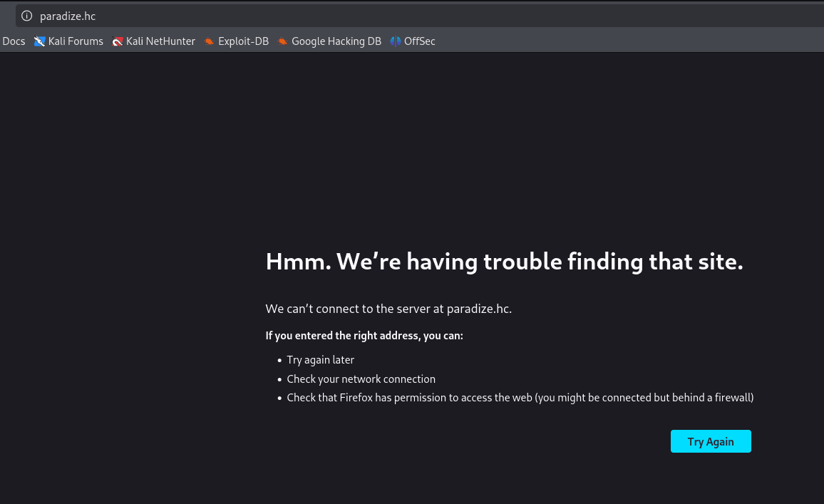The height and width of the screenshot is (504, 824).
Task: Click the 'Check your network connection' bullet
Action: [x=361, y=379]
